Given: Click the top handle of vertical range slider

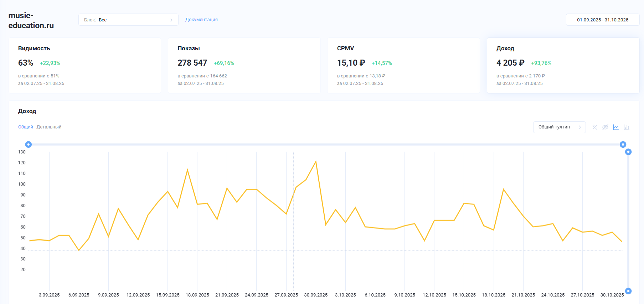Looking at the screenshot, I should [x=628, y=152].
